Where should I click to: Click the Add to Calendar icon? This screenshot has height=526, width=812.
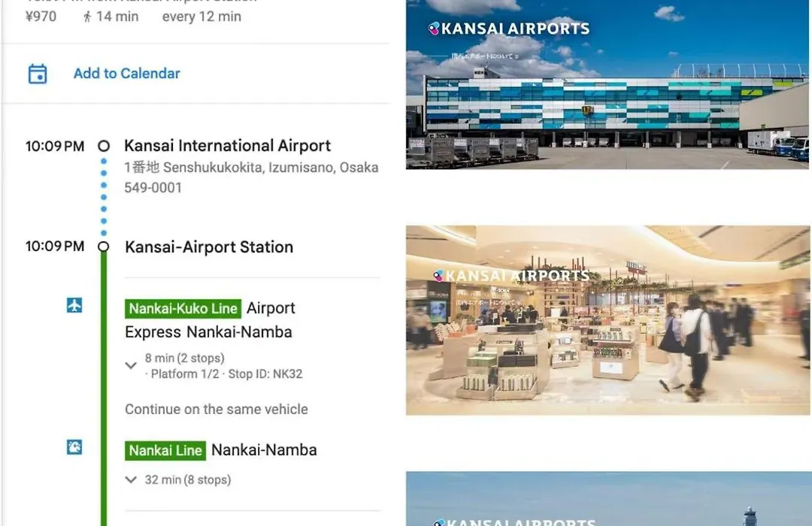[x=38, y=74]
